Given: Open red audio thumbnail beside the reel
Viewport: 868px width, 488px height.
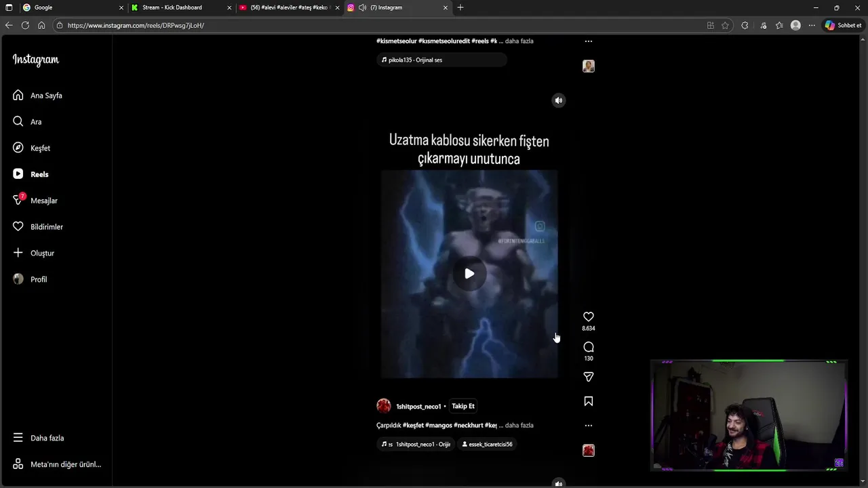Looking at the screenshot, I should coord(589,450).
